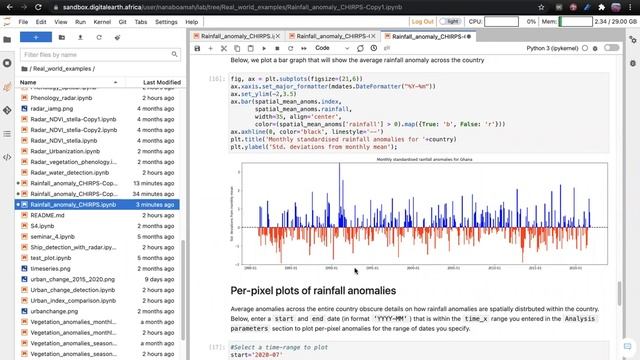Click the root folder icon in breadcrumb
Screen dimensions: 640x360
[24, 69]
